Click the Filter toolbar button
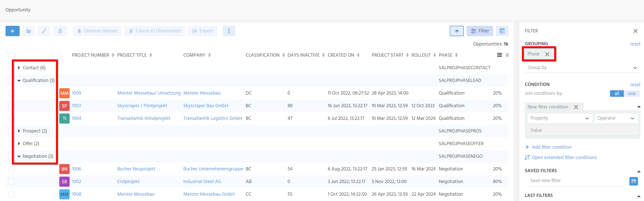The height and width of the screenshot is (201, 644). pyautogui.click(x=480, y=31)
